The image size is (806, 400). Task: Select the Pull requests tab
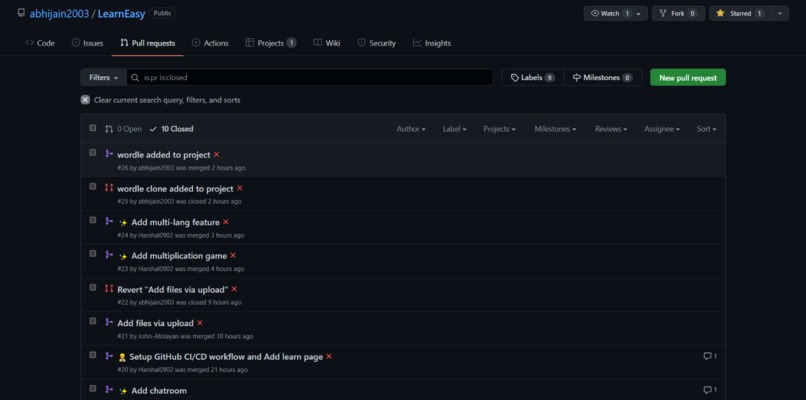tap(148, 43)
